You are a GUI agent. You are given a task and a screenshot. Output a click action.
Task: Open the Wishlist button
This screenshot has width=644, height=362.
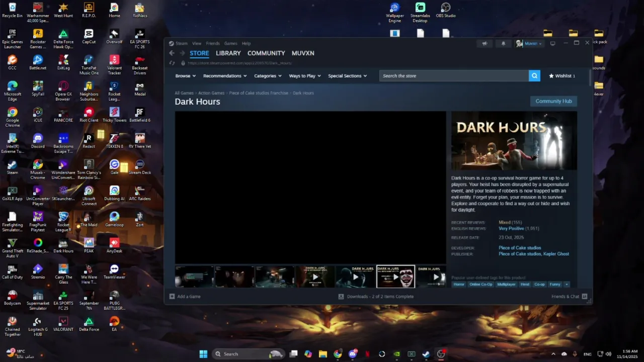(x=562, y=76)
